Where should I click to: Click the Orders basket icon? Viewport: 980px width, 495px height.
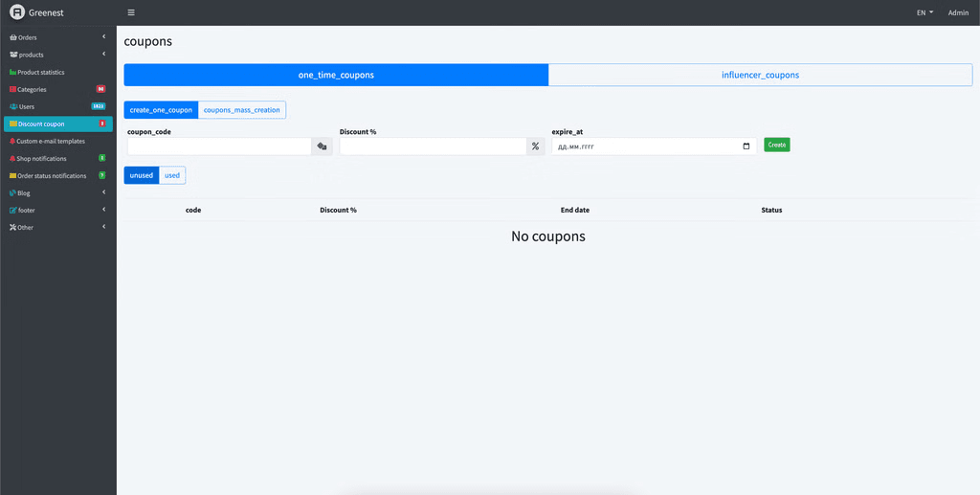pos(13,37)
